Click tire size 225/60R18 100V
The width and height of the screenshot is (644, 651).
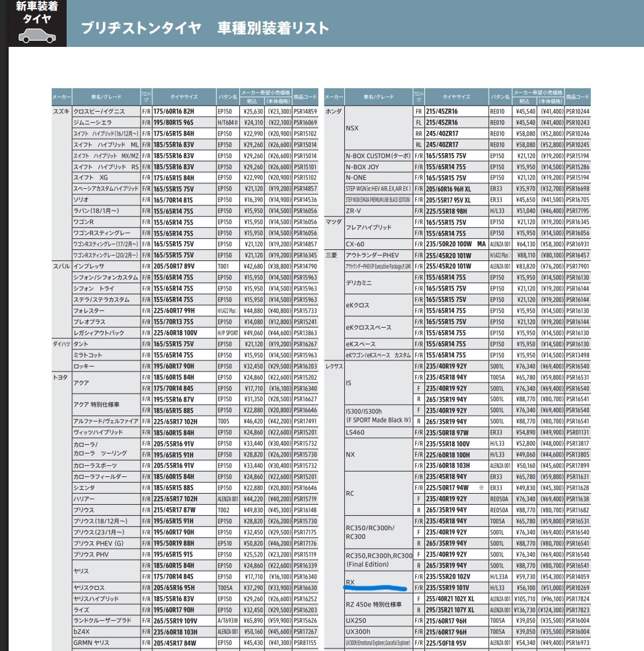coord(176,333)
